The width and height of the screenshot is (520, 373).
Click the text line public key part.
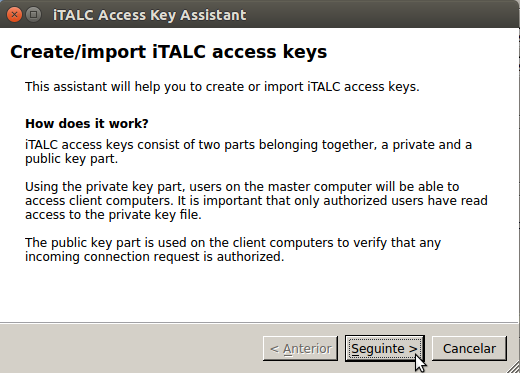click(72, 159)
